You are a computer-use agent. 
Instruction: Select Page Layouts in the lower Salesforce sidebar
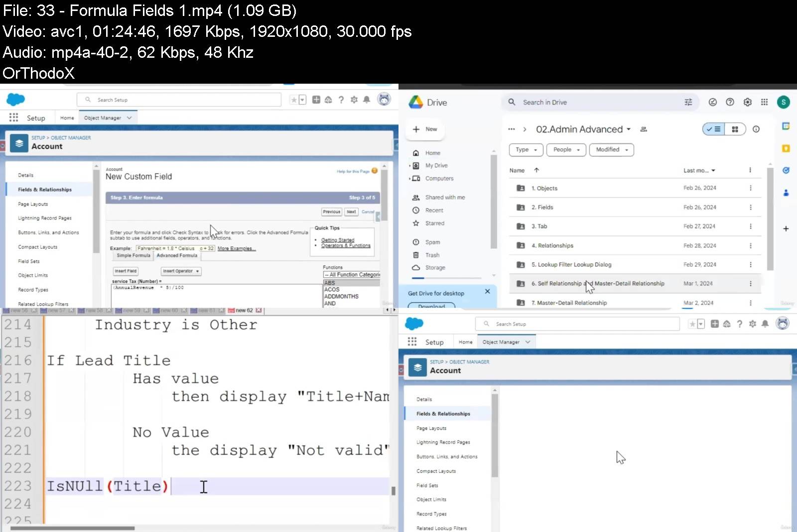[x=431, y=428]
